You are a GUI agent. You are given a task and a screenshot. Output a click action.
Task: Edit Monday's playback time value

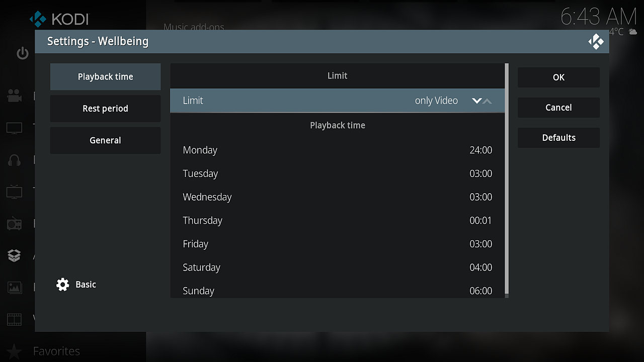[480, 150]
